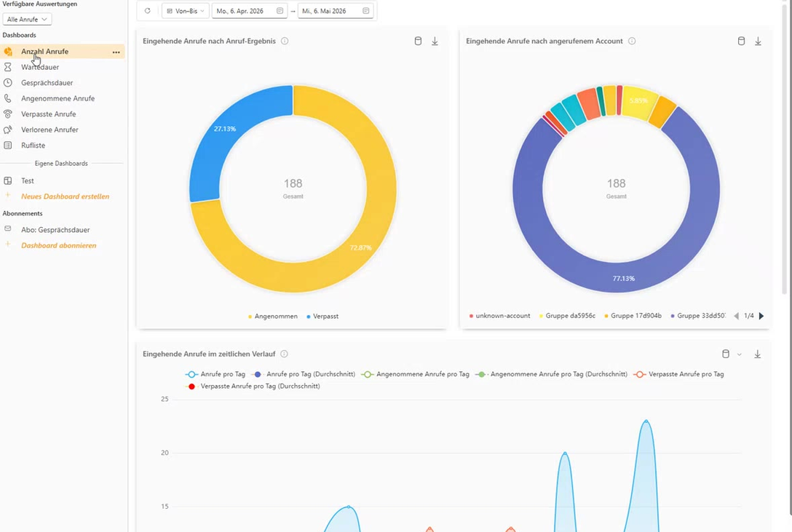Expand the chevron next to the Verlauf data icon

coord(739,354)
